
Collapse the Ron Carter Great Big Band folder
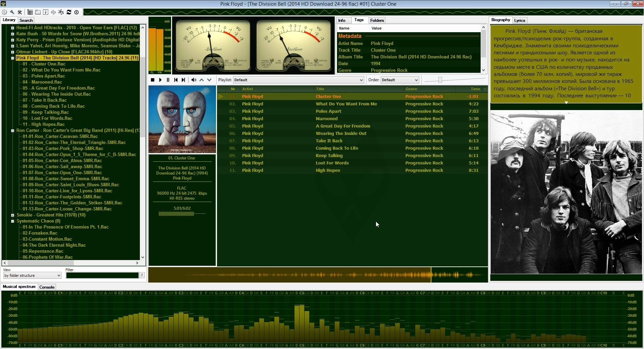[x=12, y=131]
